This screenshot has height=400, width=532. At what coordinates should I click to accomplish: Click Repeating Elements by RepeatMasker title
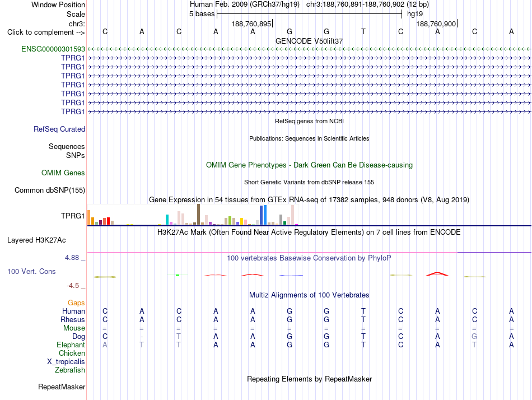pyautogui.click(x=309, y=379)
